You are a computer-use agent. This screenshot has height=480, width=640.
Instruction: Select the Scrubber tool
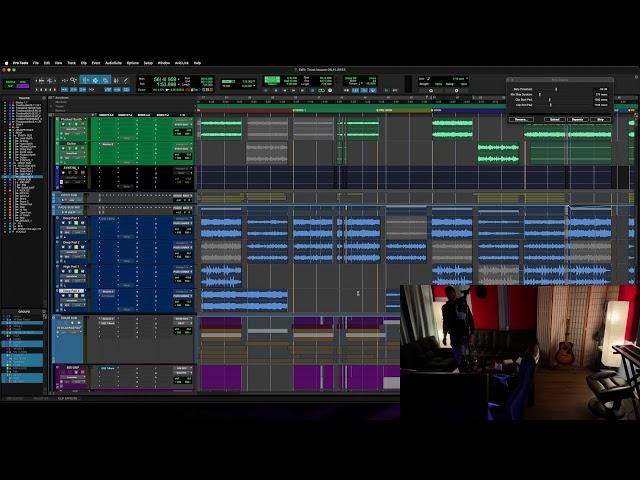tap(116, 80)
